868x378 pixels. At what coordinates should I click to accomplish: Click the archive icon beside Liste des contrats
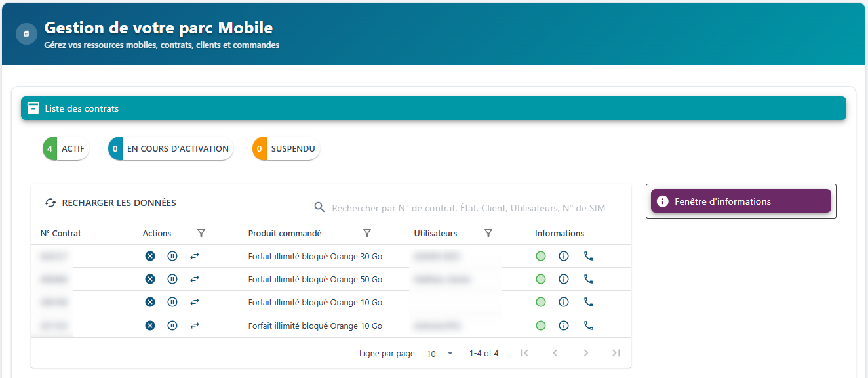point(33,108)
